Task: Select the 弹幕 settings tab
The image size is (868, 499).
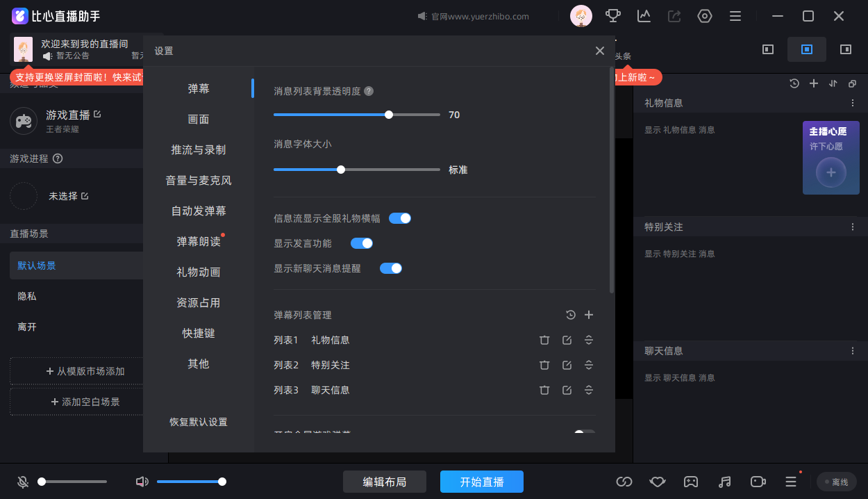Action: [199, 89]
